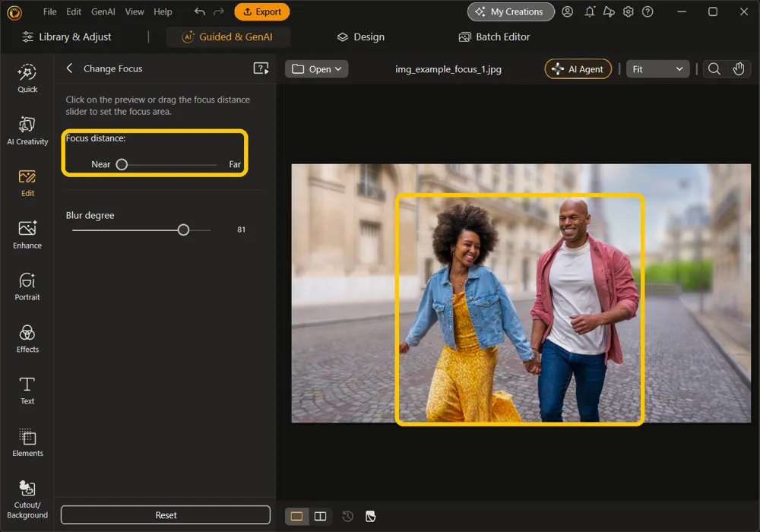Open the Enhance panel

tap(27, 235)
